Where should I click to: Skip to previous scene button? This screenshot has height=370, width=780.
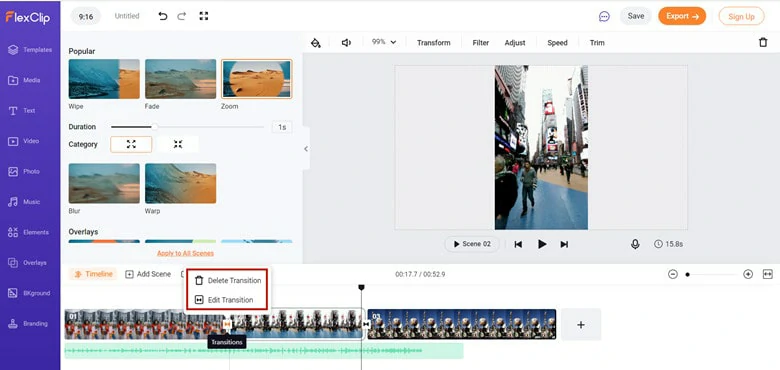pos(518,244)
